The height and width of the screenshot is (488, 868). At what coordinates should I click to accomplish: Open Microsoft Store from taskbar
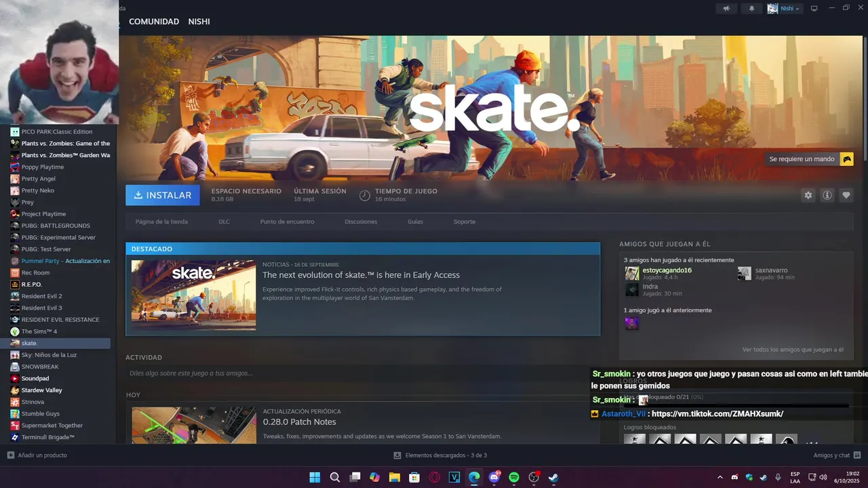point(414,477)
